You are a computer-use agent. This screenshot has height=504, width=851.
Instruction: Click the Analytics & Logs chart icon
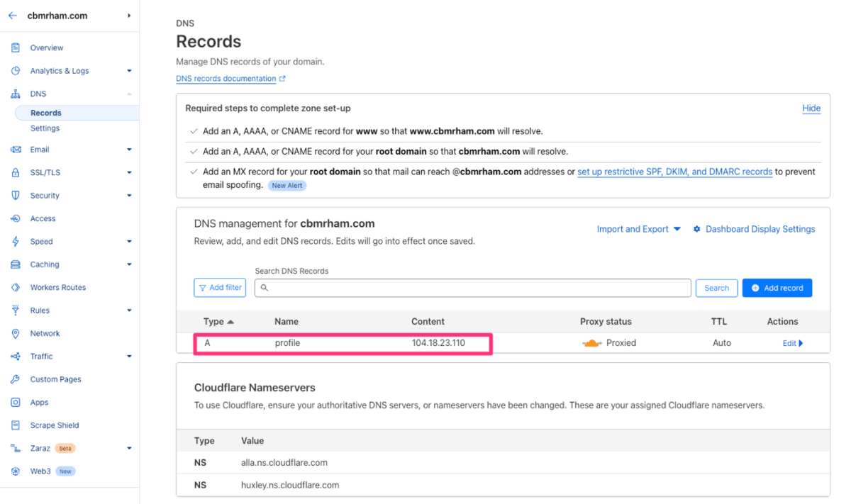tap(16, 71)
